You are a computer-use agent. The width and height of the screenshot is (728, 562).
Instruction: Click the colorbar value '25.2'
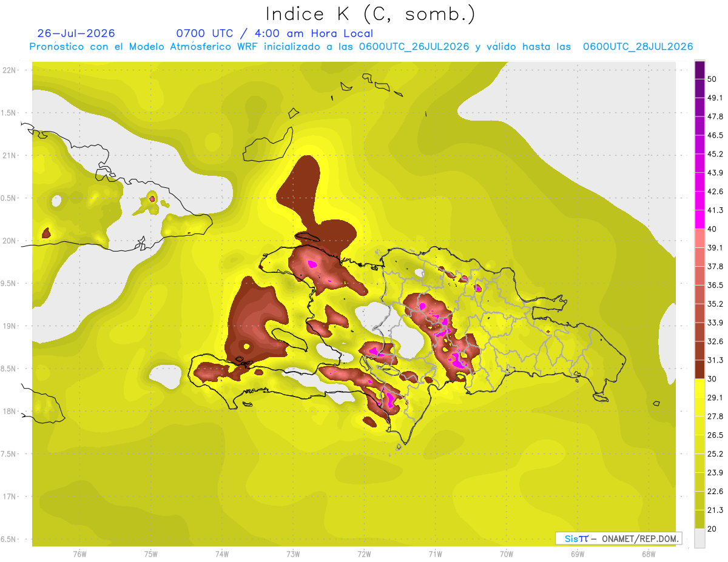[x=715, y=454]
